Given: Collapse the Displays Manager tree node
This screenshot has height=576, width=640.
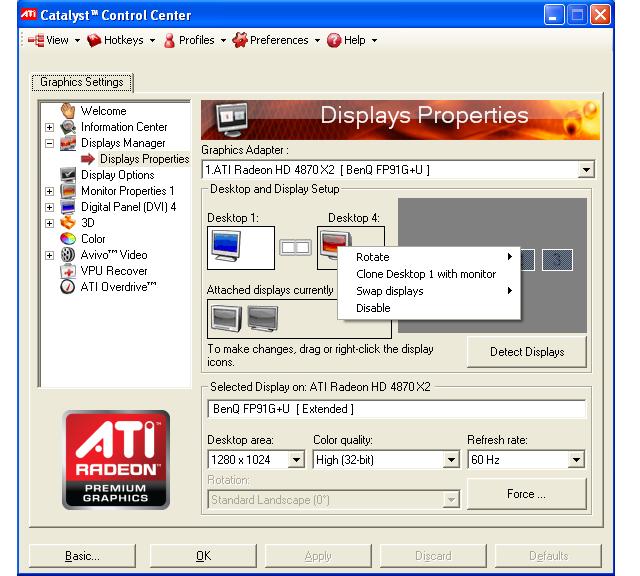Looking at the screenshot, I should (x=49, y=143).
